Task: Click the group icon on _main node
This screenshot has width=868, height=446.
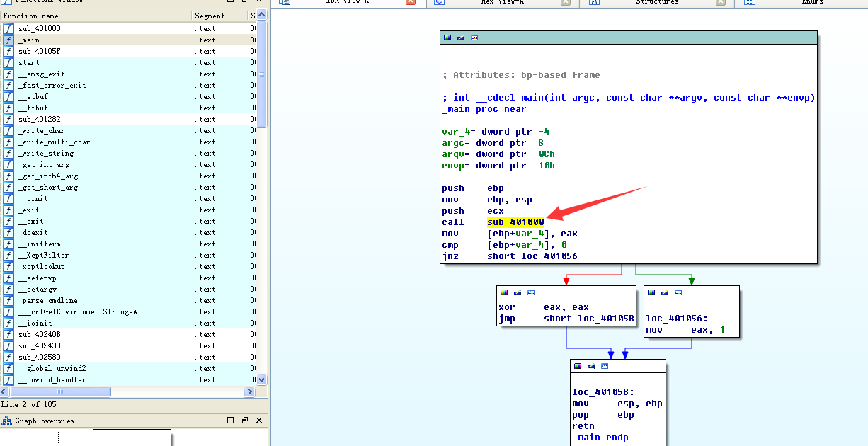Action: pyautogui.click(x=474, y=38)
